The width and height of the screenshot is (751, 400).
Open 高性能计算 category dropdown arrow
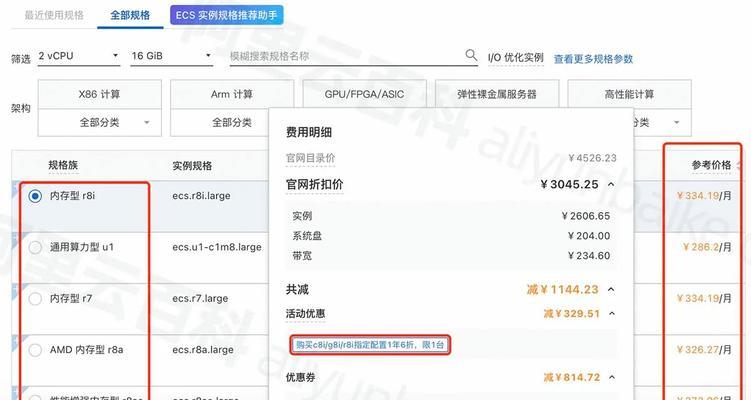(x=676, y=123)
